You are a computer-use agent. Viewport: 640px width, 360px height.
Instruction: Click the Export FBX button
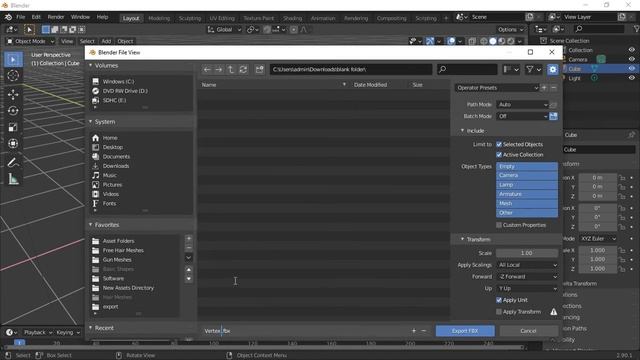pos(465,331)
